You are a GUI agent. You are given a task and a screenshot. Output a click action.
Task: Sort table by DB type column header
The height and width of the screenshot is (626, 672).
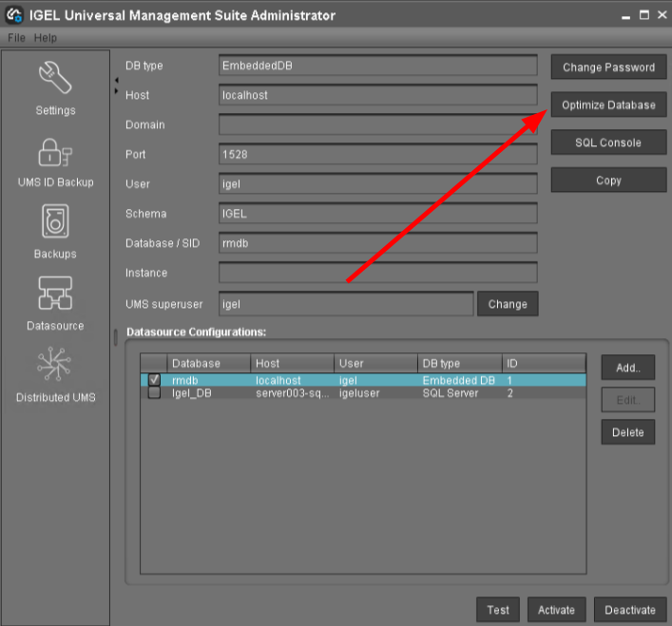[x=459, y=364]
